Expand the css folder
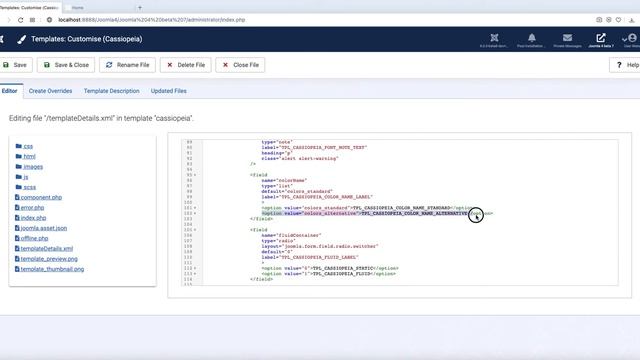The image size is (640, 360). [x=28, y=146]
